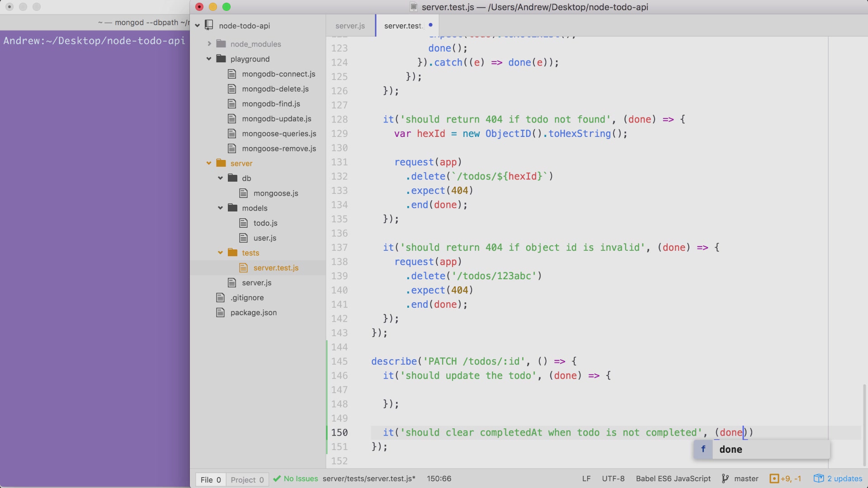Viewport: 868px width, 488px height.
Task: Open mongoose.js in db folder
Action: (x=276, y=193)
